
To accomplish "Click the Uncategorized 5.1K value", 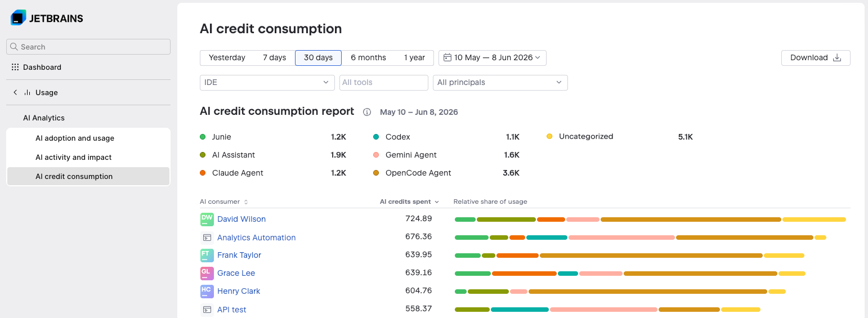I will 686,137.
